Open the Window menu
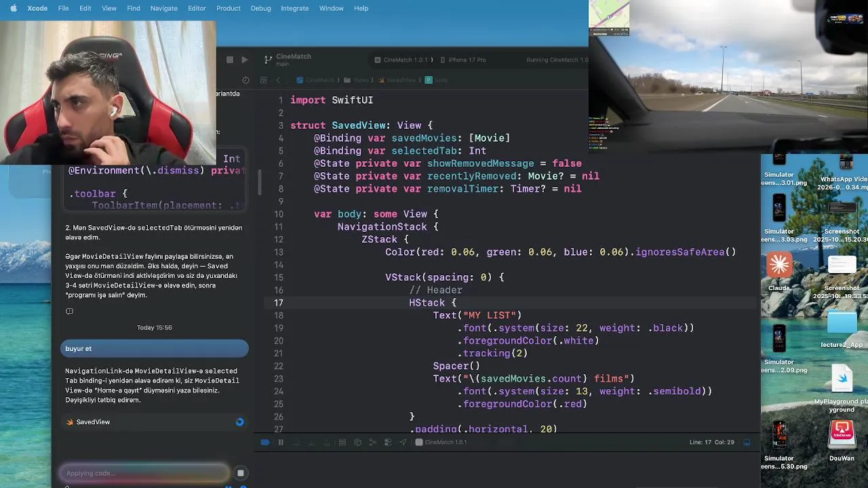The width and height of the screenshot is (868, 488). [x=331, y=8]
